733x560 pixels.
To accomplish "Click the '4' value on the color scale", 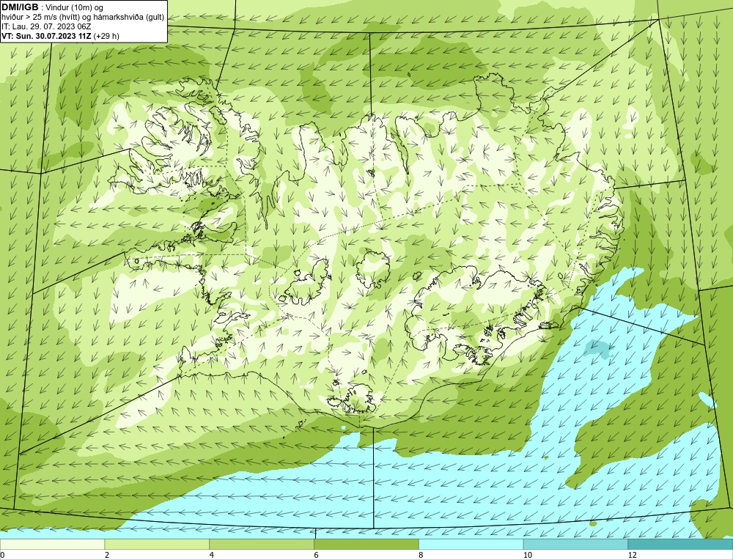I will pyautogui.click(x=212, y=555).
